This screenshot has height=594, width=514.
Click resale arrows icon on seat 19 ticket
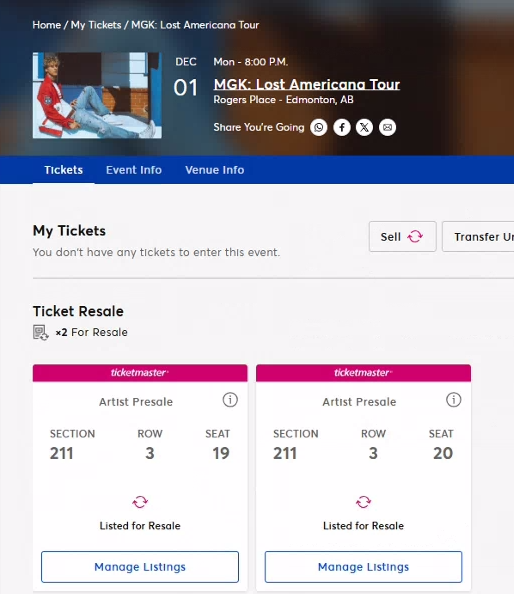[x=140, y=502]
